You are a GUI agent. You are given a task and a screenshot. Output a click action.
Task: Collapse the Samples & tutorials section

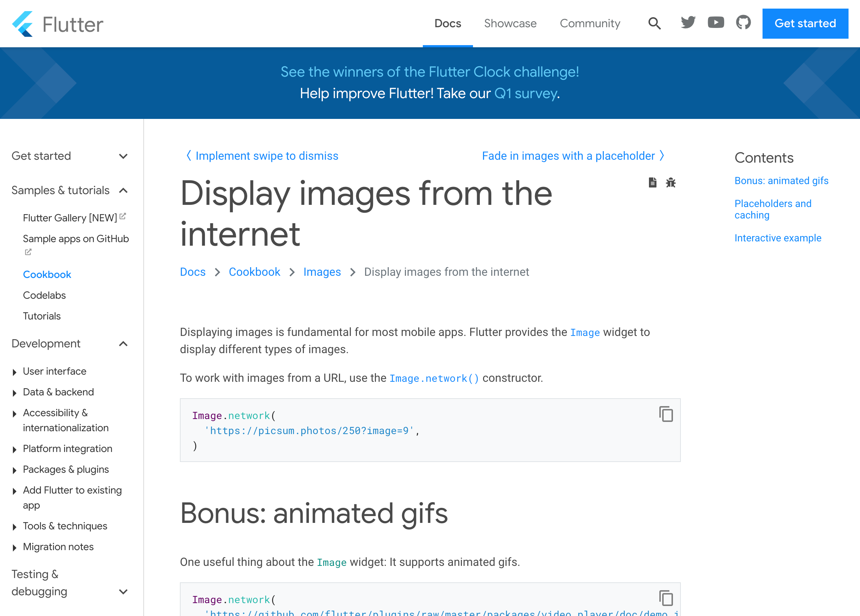click(x=123, y=190)
